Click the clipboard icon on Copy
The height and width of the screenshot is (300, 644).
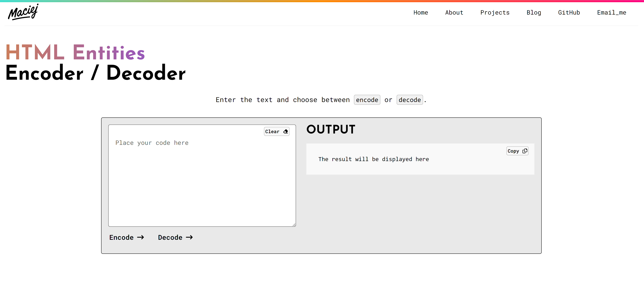tap(525, 151)
